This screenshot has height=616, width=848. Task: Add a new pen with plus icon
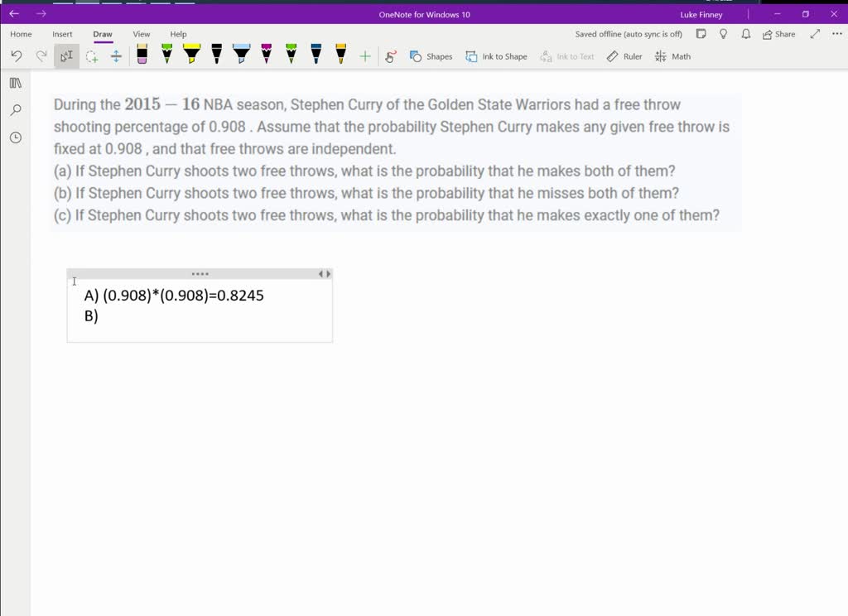pyautogui.click(x=365, y=56)
